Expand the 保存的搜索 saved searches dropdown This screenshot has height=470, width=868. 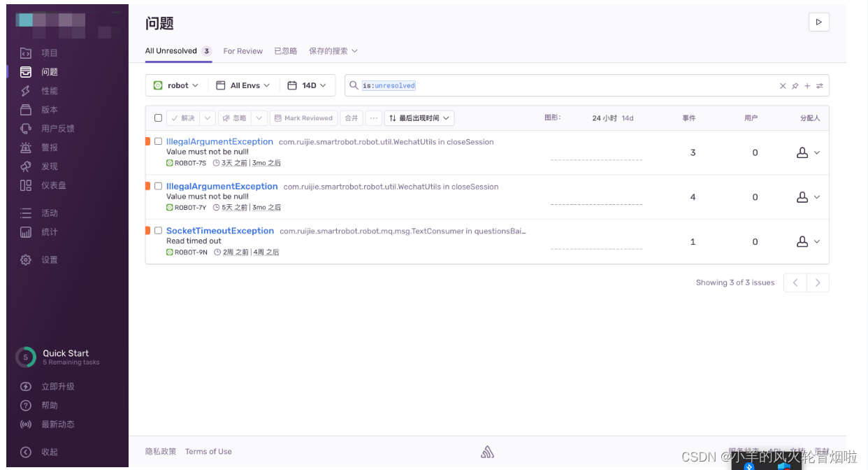(x=333, y=51)
